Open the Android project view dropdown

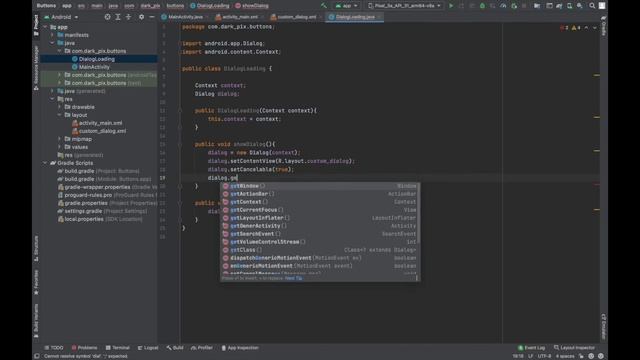click(61, 17)
